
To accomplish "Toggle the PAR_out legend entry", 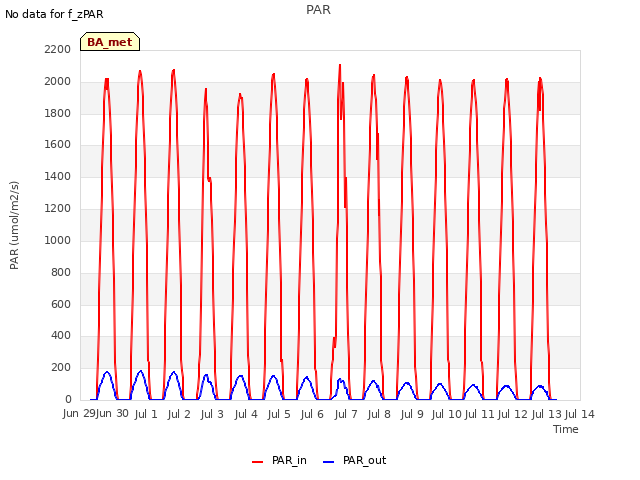I will click(354, 460).
